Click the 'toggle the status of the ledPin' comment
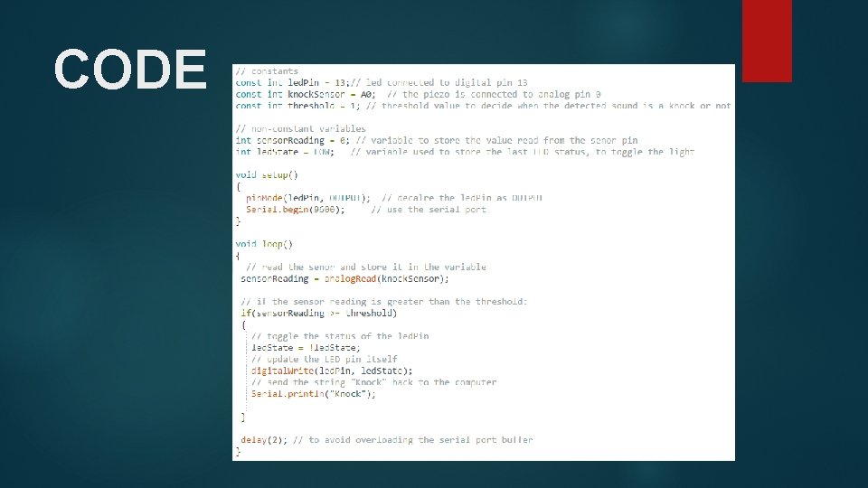The width and height of the screenshot is (868, 488). (x=340, y=336)
